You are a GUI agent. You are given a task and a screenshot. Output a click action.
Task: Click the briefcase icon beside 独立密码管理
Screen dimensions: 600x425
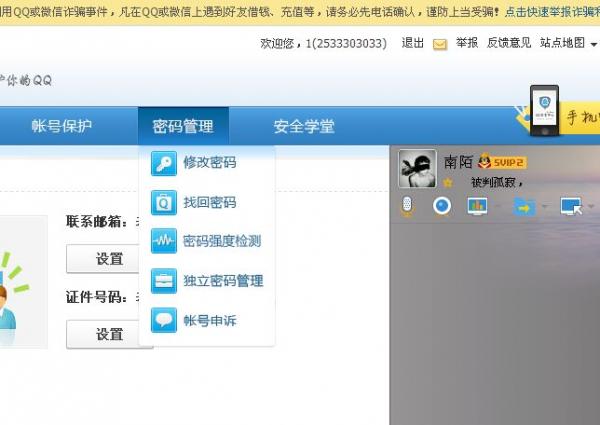pyautogui.click(x=164, y=281)
